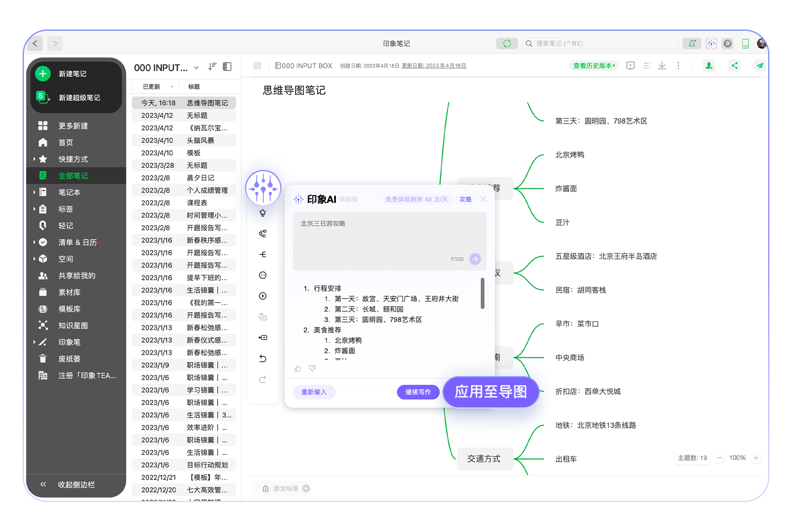
Task: Open the notification bell
Action: (x=692, y=43)
